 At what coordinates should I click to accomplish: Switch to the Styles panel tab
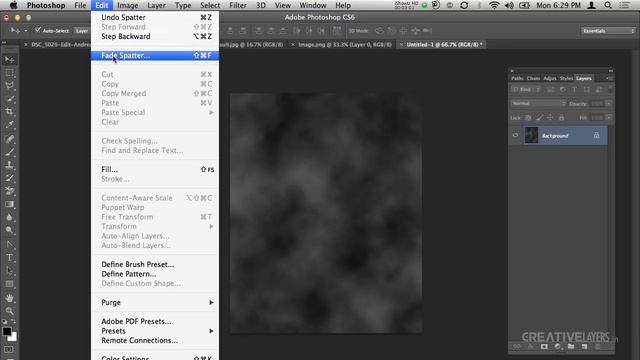[566, 78]
